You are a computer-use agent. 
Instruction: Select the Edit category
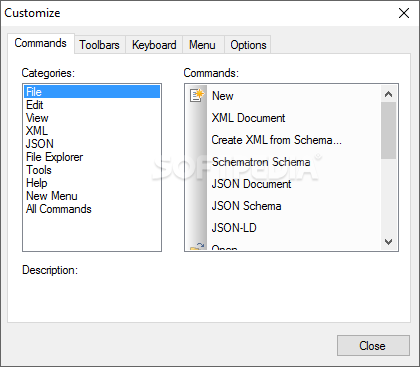[35, 105]
